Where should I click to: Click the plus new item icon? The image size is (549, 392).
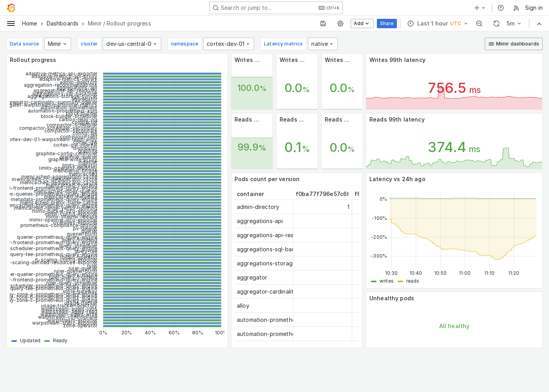[x=480, y=8]
